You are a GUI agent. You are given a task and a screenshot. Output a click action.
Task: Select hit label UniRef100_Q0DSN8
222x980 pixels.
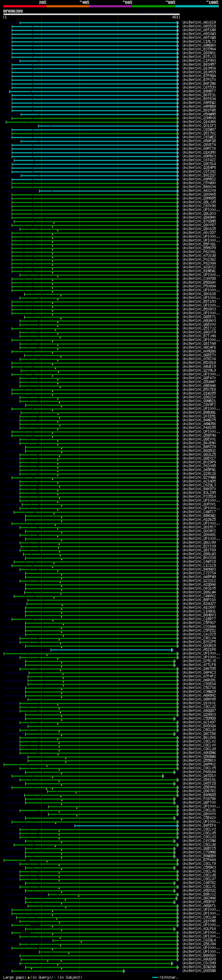199,971
